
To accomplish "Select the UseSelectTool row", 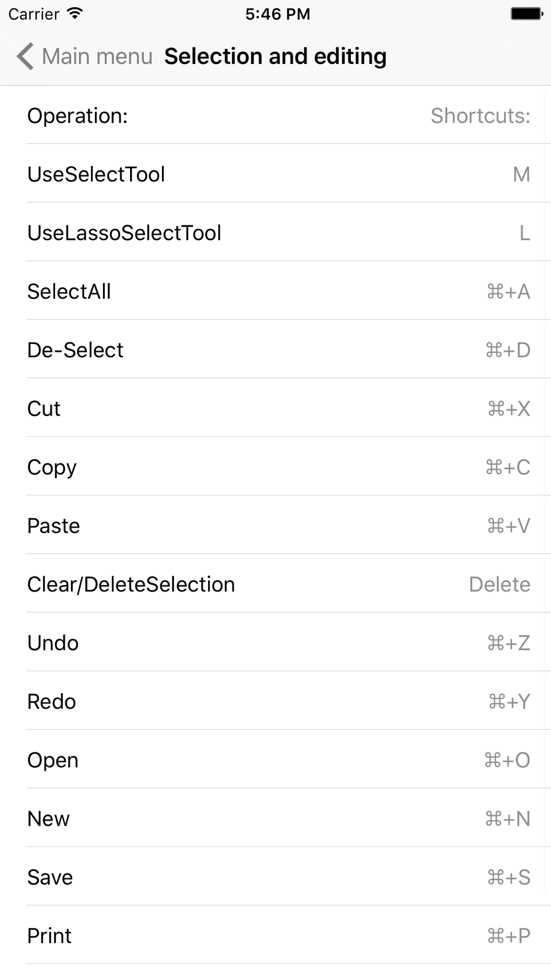I will pyautogui.click(x=275, y=173).
